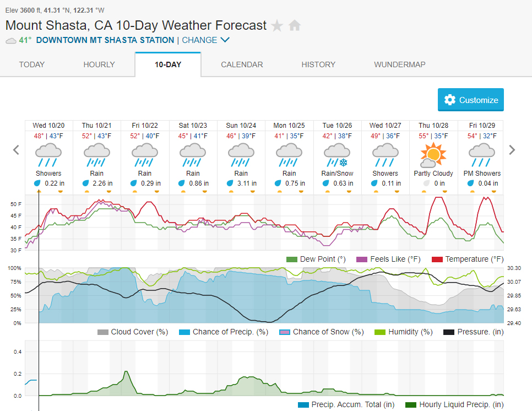Click Tuesday 10/26 rain/snow icon
This screenshot has width=532, height=411.
coord(336,155)
